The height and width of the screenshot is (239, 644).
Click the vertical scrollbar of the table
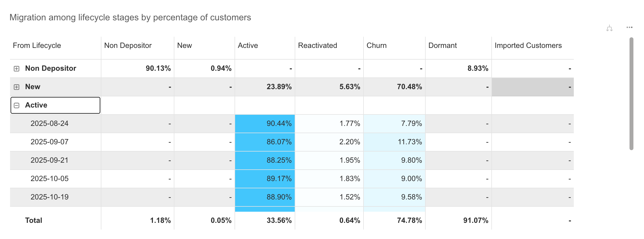click(631, 94)
